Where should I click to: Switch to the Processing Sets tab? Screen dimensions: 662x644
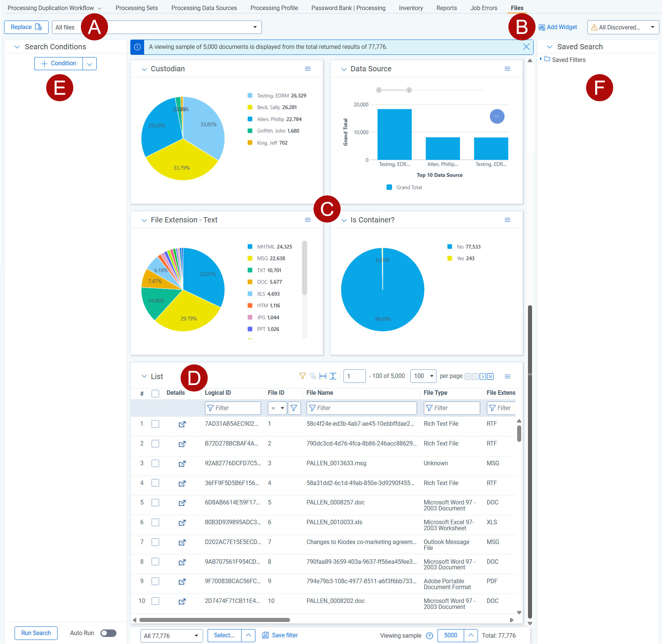(x=137, y=8)
